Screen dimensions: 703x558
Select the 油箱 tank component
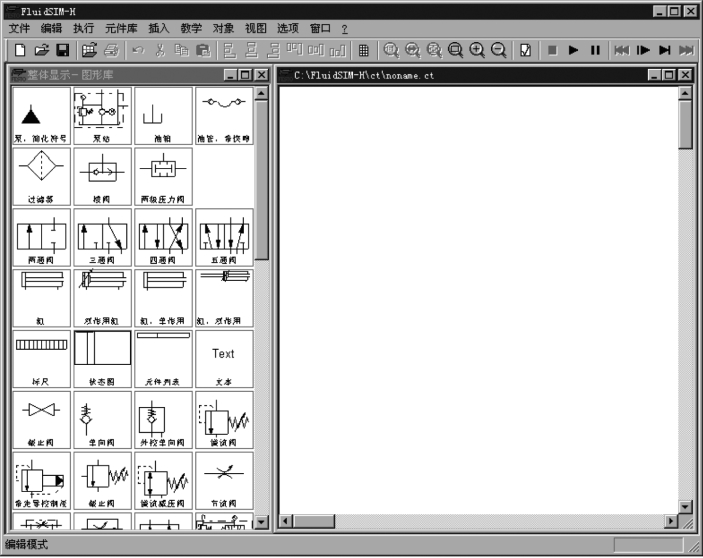(163, 116)
